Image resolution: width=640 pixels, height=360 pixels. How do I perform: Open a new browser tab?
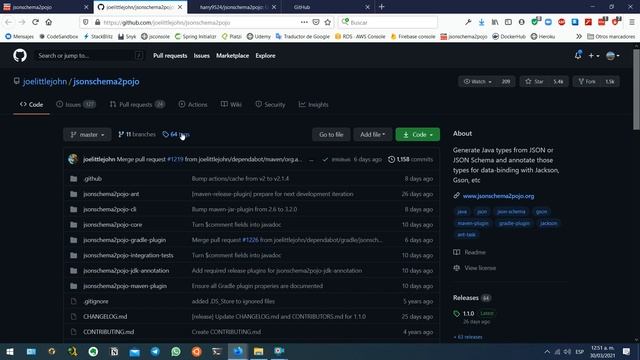click(381, 7)
